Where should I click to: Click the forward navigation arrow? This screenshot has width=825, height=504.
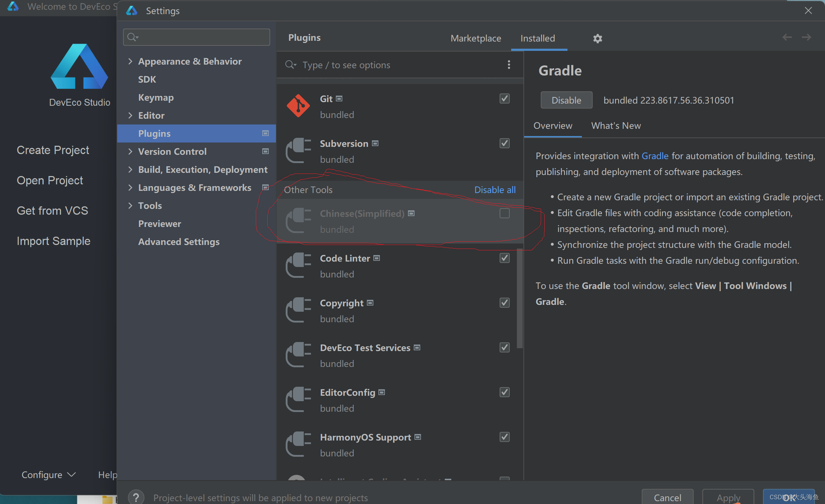[806, 37]
